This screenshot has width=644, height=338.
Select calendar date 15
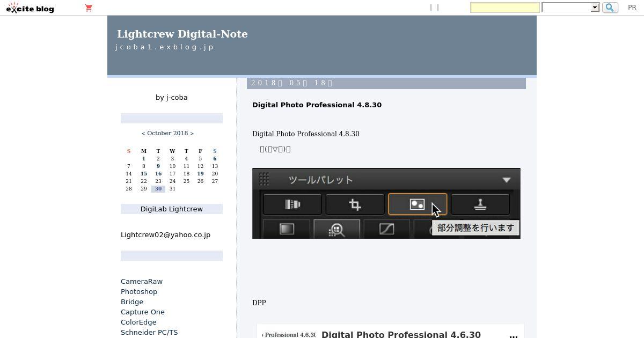[144, 174]
